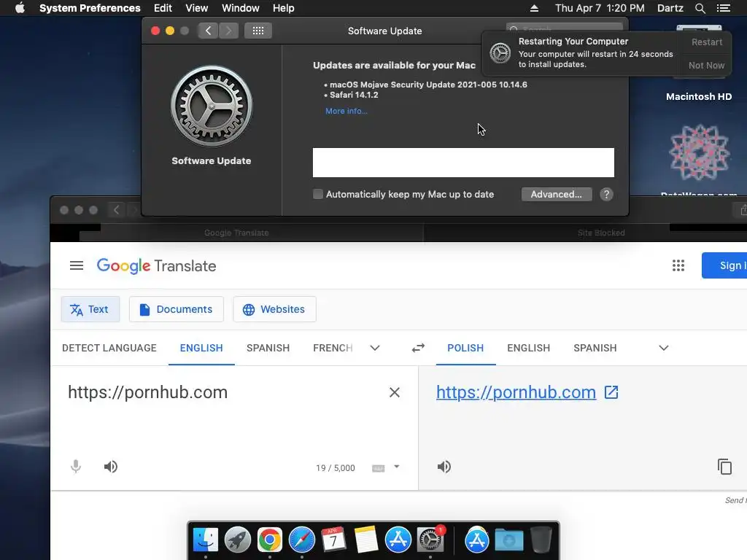
Task: Start voice input with microphone
Action: coord(76,467)
